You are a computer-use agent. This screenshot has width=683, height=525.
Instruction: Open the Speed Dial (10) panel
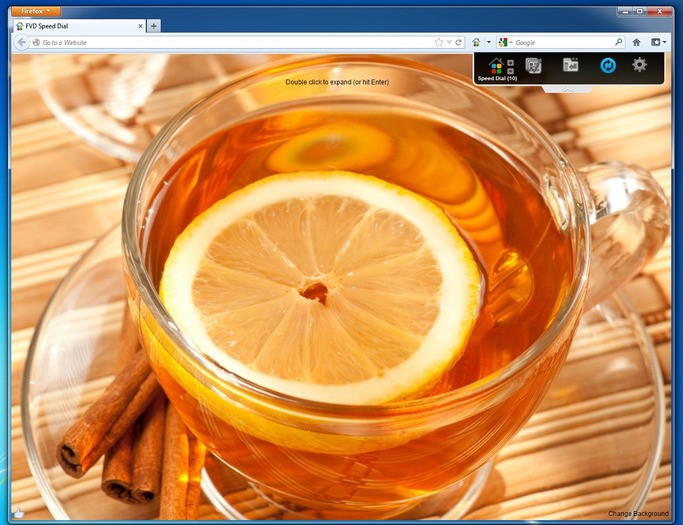tap(497, 68)
